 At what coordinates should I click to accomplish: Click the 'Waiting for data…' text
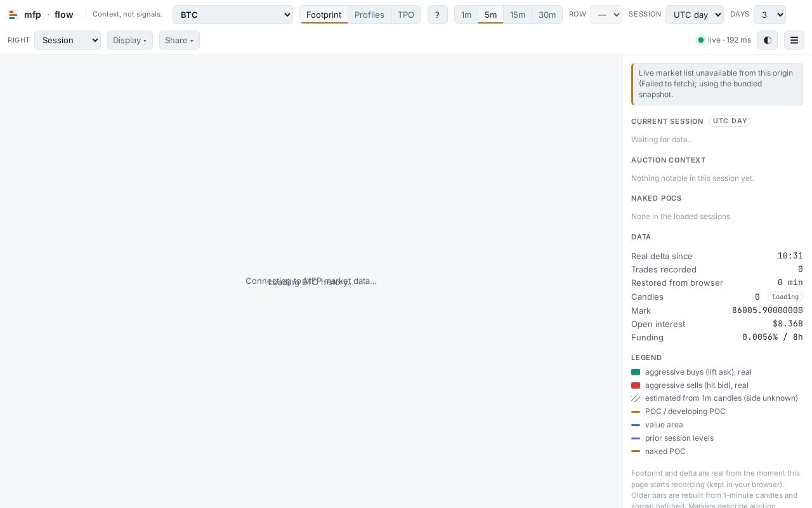point(662,140)
